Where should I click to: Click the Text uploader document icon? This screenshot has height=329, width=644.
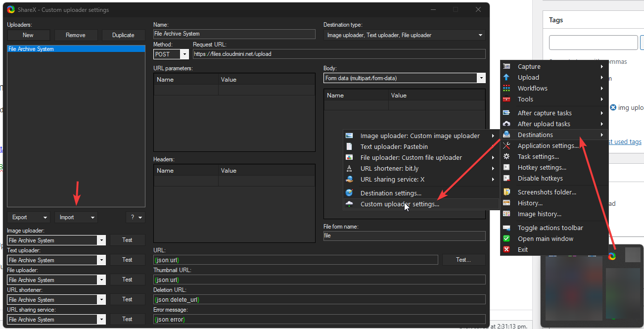(350, 146)
